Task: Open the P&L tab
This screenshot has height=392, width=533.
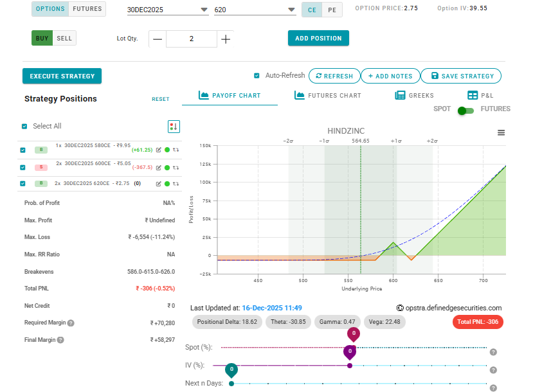Action: tap(480, 96)
